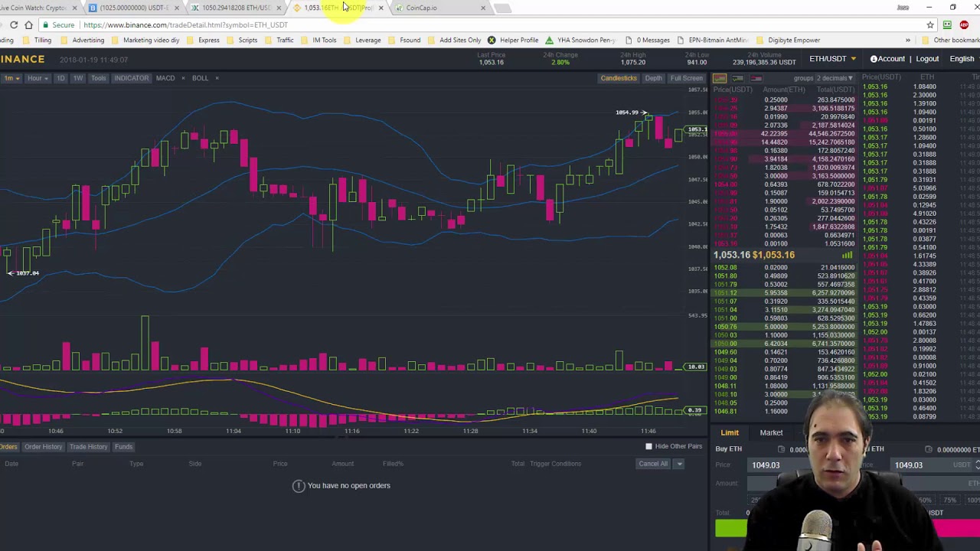This screenshot has width=980, height=551.
Task: Open the EPN-Bitmain AntMiner bookmark
Action: tap(712, 40)
